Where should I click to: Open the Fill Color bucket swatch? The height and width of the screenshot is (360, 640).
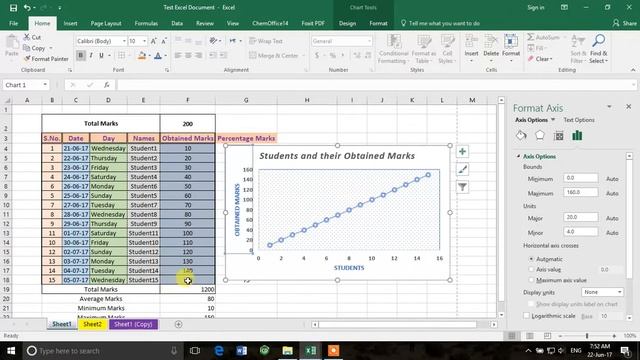click(142, 56)
